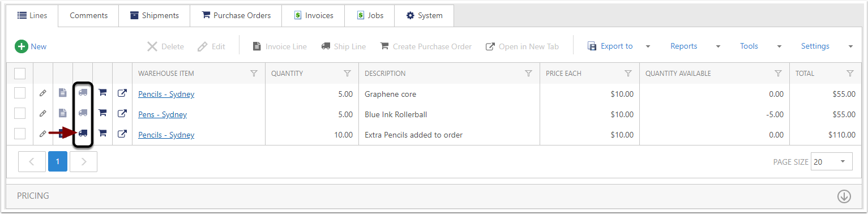This screenshot has height=214, width=868.
Task: Open filter for Price Each column
Action: [x=628, y=74]
